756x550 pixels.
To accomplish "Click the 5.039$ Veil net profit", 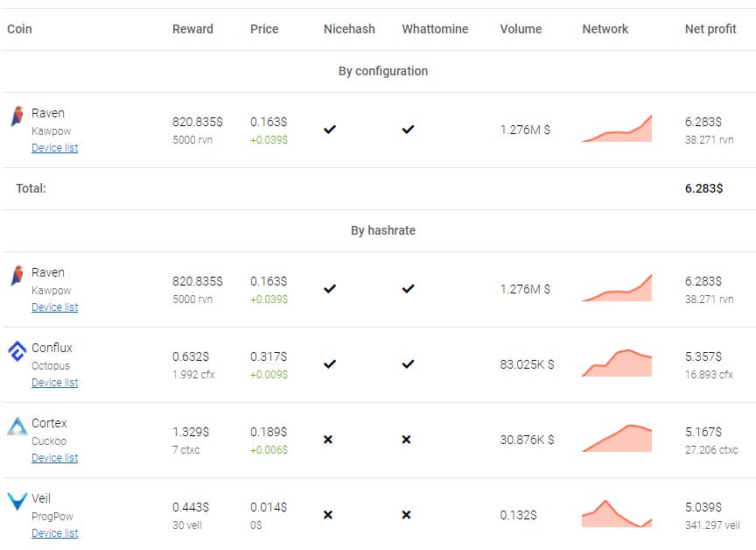I will [x=703, y=507].
